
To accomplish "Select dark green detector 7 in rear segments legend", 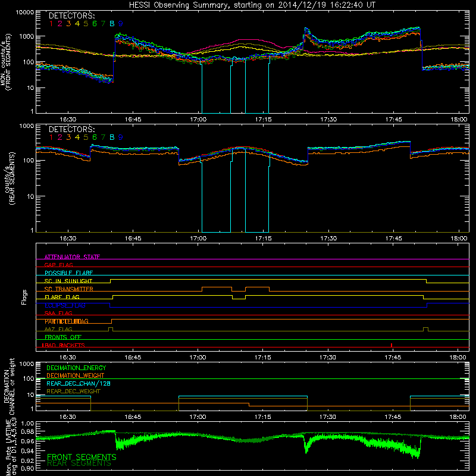I will [103, 137].
